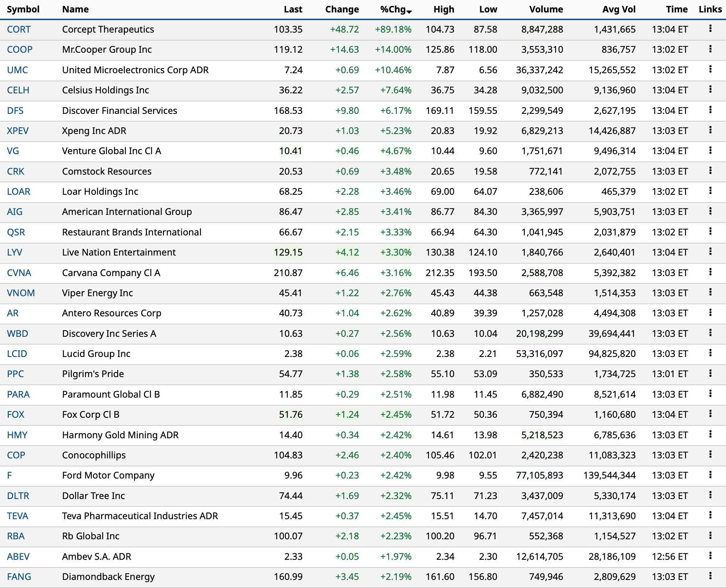Sort table by Symbol column header
726x588 pixels.
[23, 10]
